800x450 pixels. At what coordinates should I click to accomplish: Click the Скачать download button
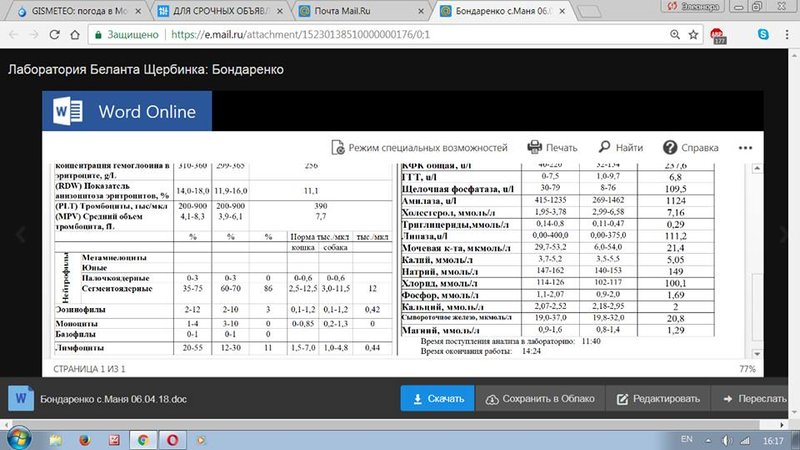[x=438, y=398]
